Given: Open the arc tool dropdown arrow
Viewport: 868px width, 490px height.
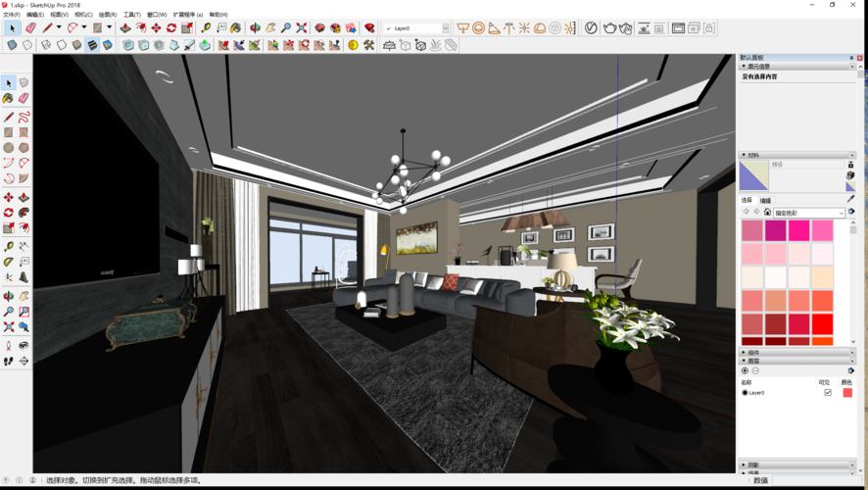Looking at the screenshot, I should [x=84, y=27].
